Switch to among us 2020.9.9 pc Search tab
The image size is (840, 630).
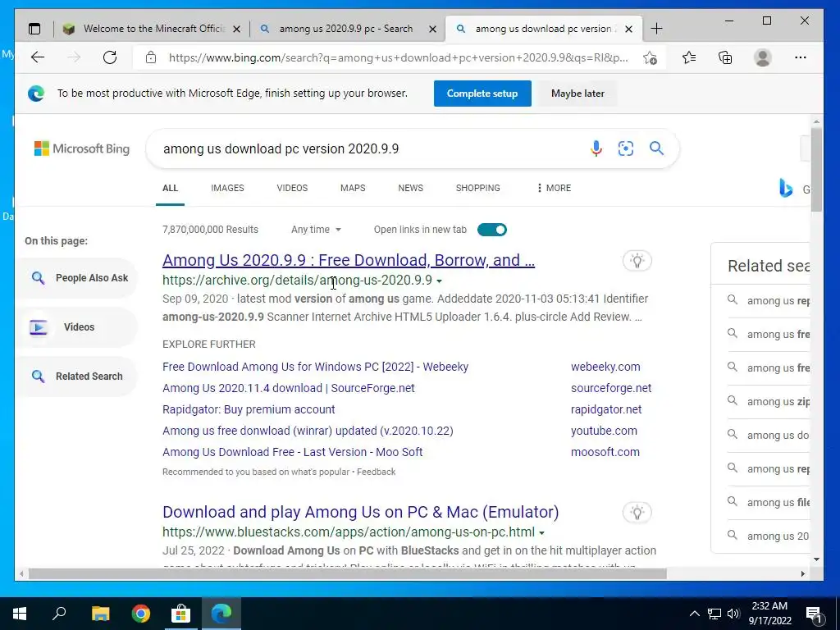(345, 29)
